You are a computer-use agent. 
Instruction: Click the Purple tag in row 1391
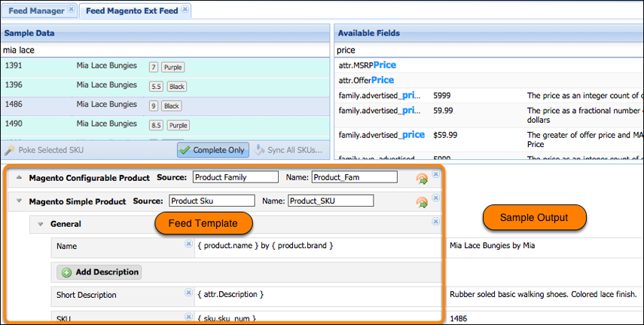tap(173, 67)
